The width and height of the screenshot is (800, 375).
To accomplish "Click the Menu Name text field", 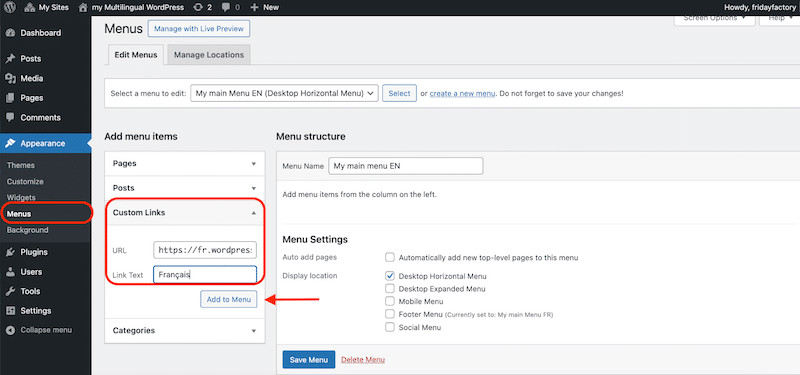I will pos(406,166).
